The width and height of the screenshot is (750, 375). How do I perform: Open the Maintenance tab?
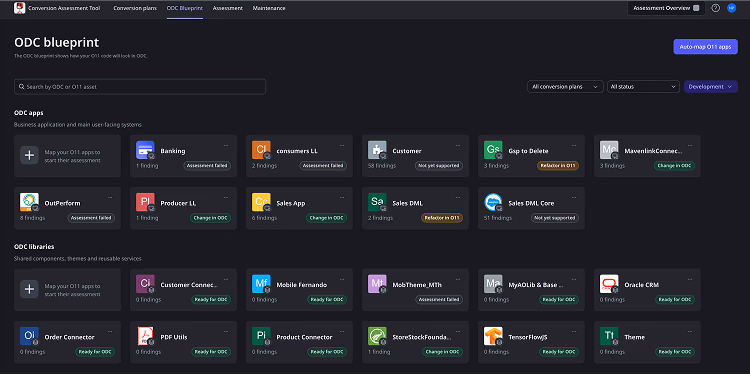point(269,8)
